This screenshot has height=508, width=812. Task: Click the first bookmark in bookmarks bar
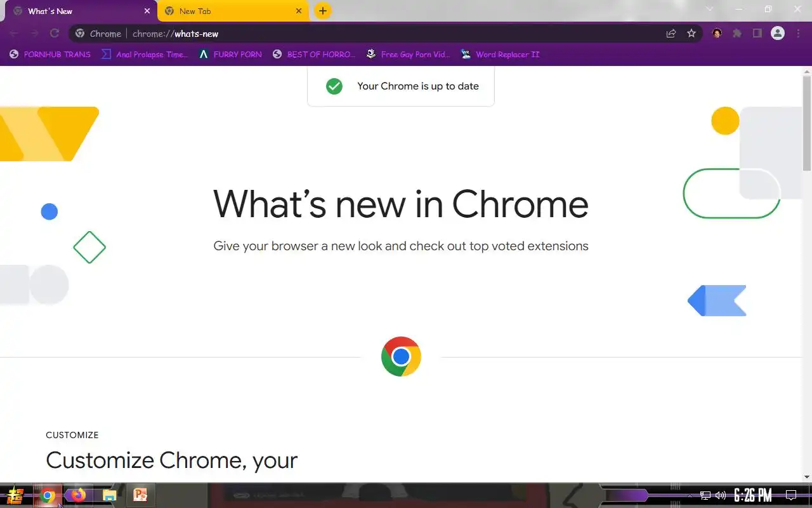click(x=50, y=55)
